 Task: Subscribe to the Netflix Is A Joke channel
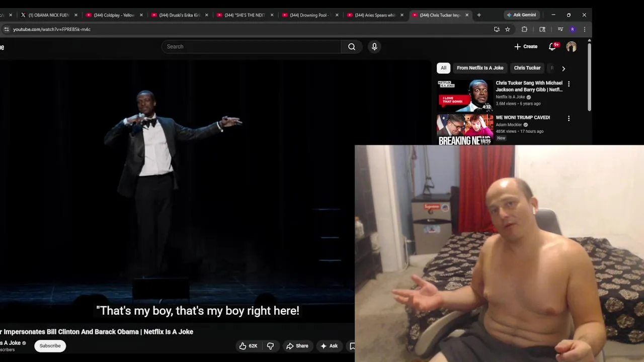tap(50, 346)
